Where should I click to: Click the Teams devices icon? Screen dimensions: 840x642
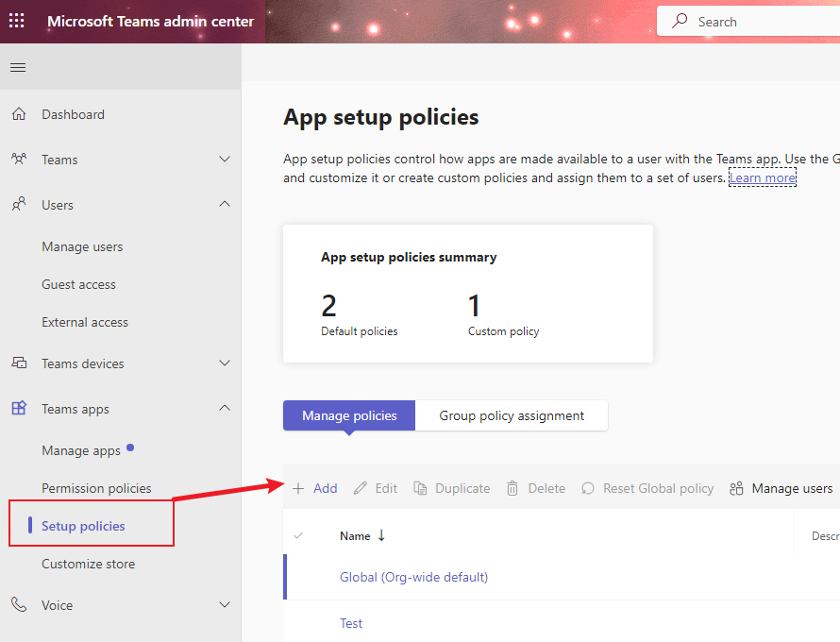point(19,363)
